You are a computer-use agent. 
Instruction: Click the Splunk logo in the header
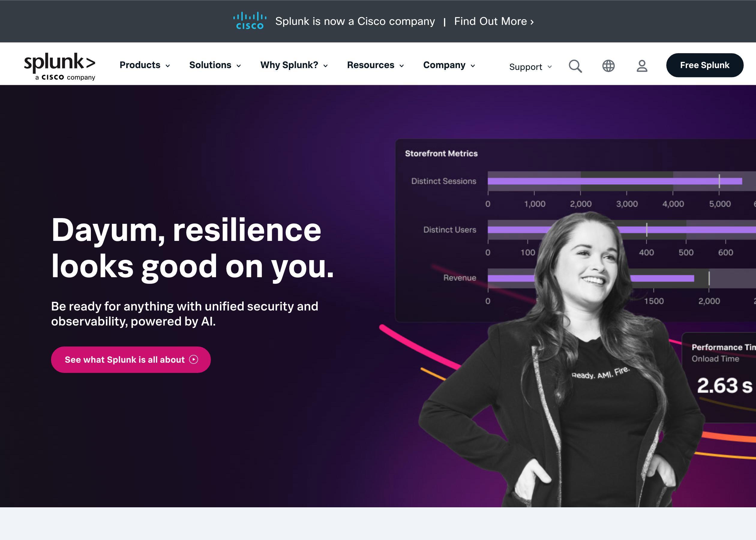click(58, 65)
